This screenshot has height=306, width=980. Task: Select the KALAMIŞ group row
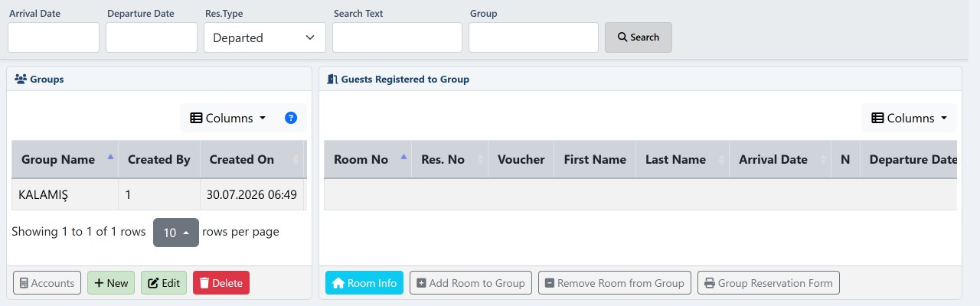pyautogui.click(x=158, y=194)
